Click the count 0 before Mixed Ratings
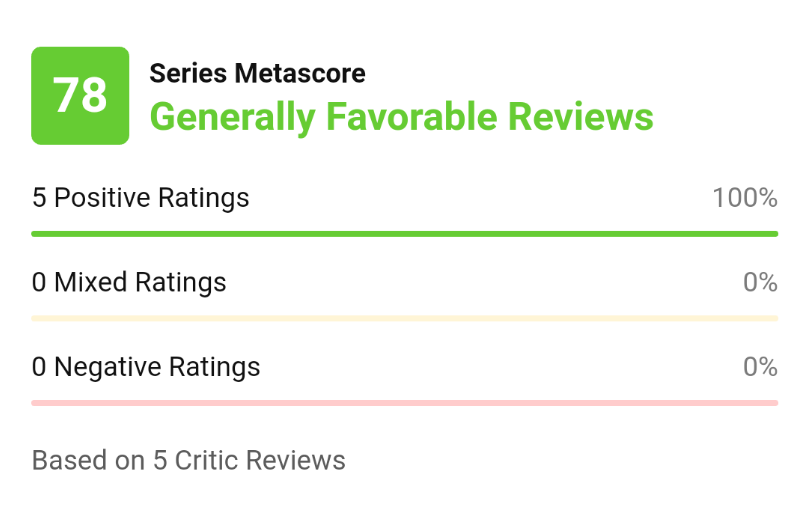 click(39, 283)
